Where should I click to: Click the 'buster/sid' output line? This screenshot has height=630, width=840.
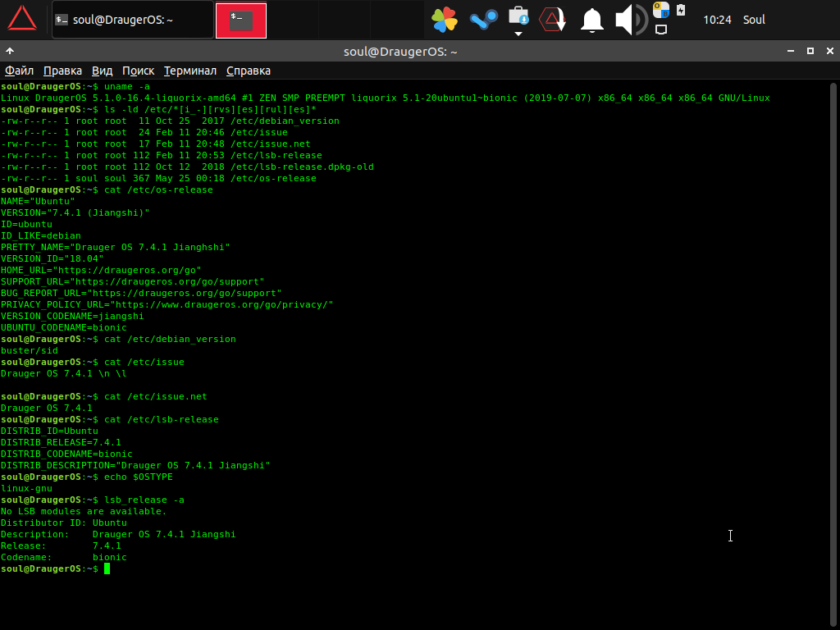point(30,350)
